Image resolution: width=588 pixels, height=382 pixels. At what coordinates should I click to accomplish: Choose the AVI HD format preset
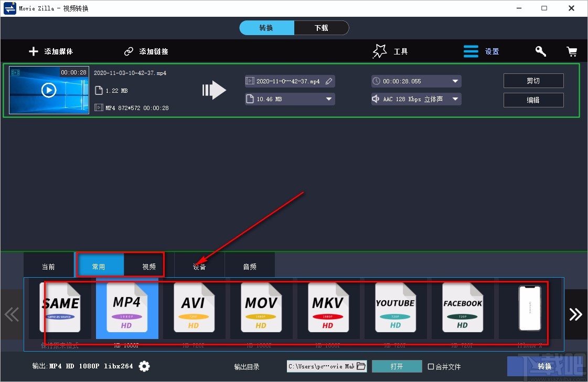[194, 309]
